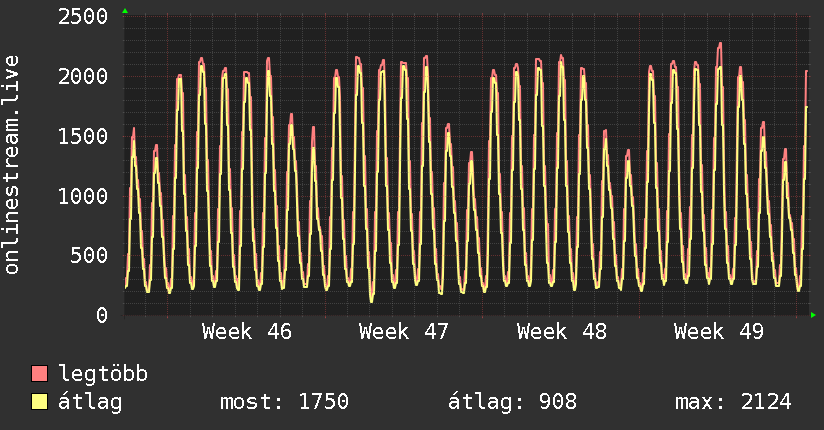Image resolution: width=824 pixels, height=430 pixels.
Task: Click the 0 y-axis label
Action: 102,315
